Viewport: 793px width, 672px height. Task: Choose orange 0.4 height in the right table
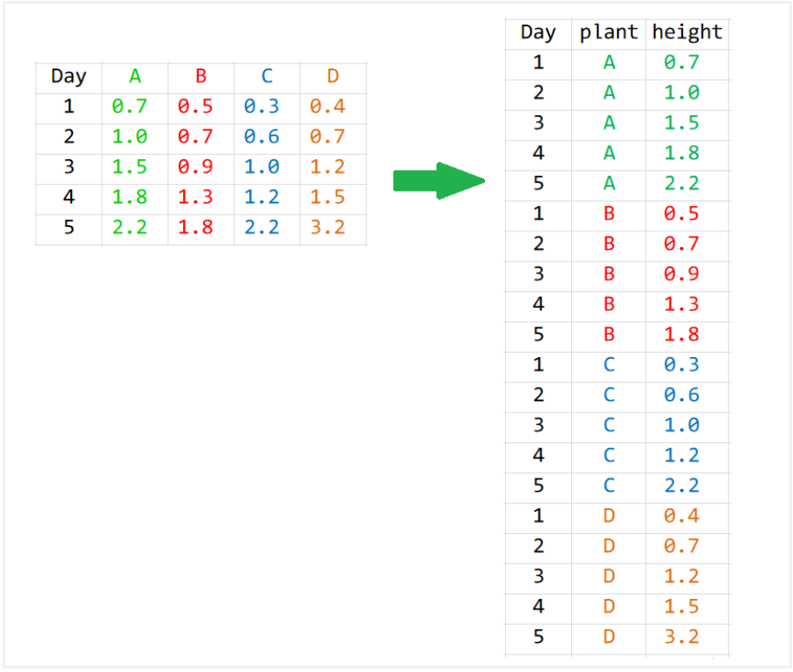tap(681, 516)
